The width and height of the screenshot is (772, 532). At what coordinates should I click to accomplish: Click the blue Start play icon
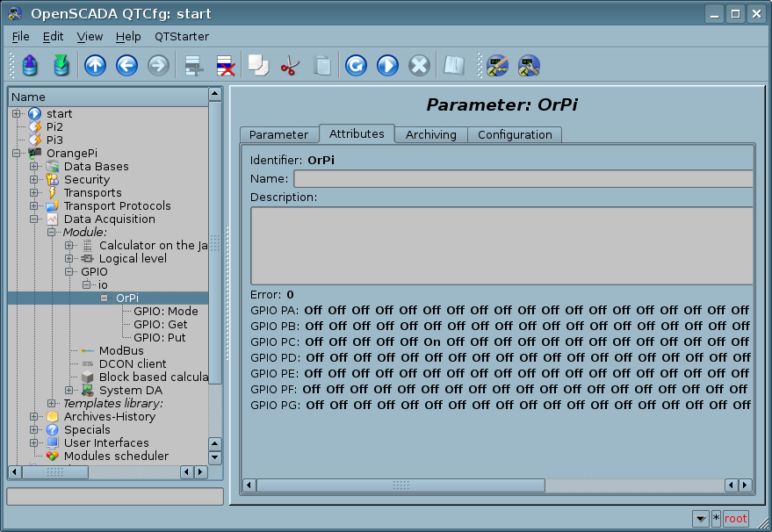[x=387, y=66]
